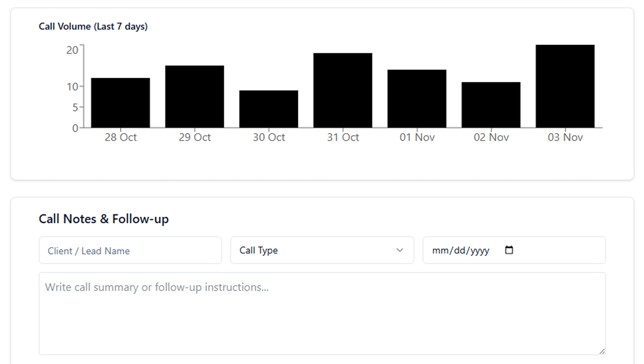Click the text area resize handle
Viewport: 644px width, 364px height.
pos(602,351)
